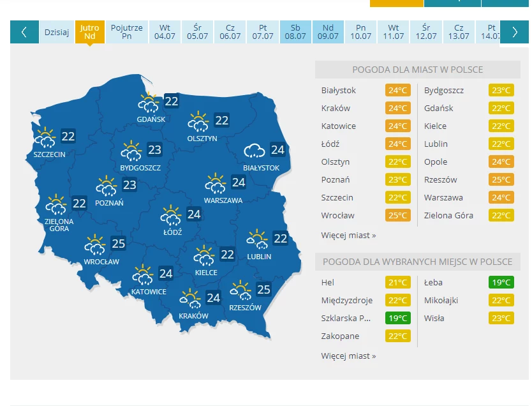Viewport: 532px width, 406px height.
Task: Open Gdańsk in the city list
Action: coord(438,109)
